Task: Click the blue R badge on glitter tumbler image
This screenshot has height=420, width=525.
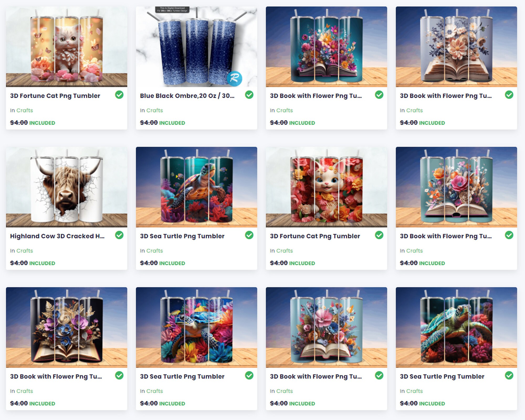Action: click(x=234, y=78)
